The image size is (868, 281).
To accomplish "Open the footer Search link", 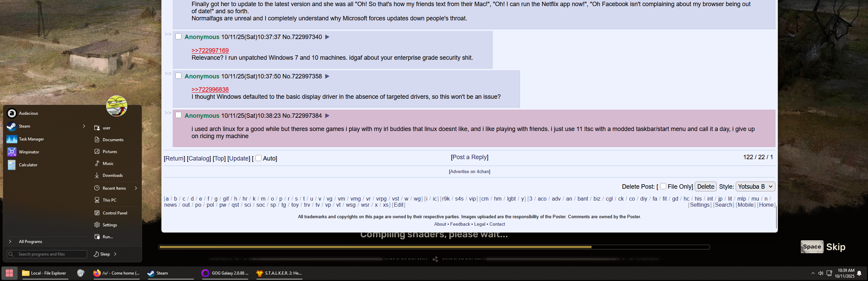I will pyautogui.click(x=724, y=205).
